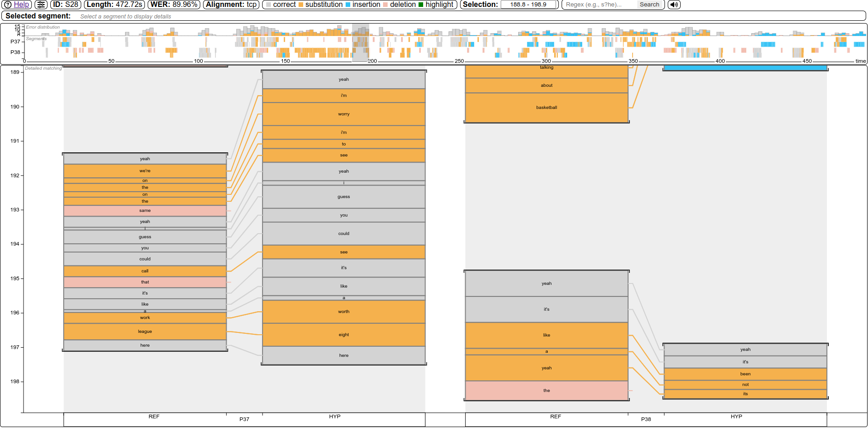Screen dimensions: 868x428
Task: Click the blue insertion block in P38 HYP
Action: click(x=745, y=68)
